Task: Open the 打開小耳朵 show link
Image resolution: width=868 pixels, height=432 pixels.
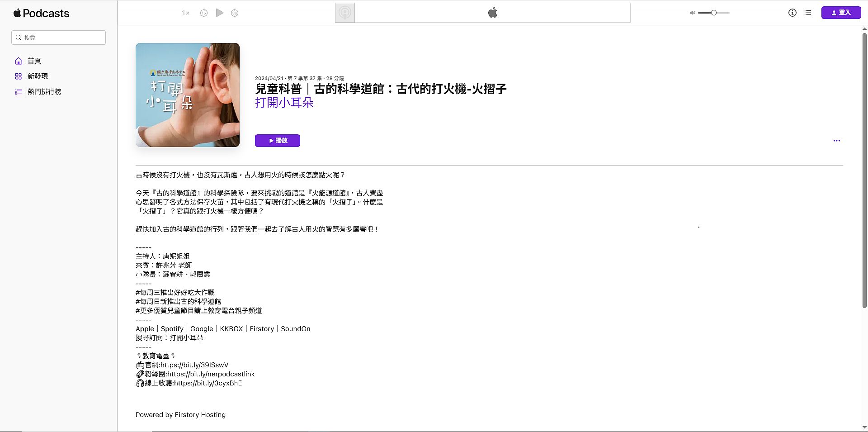Action: (x=284, y=103)
